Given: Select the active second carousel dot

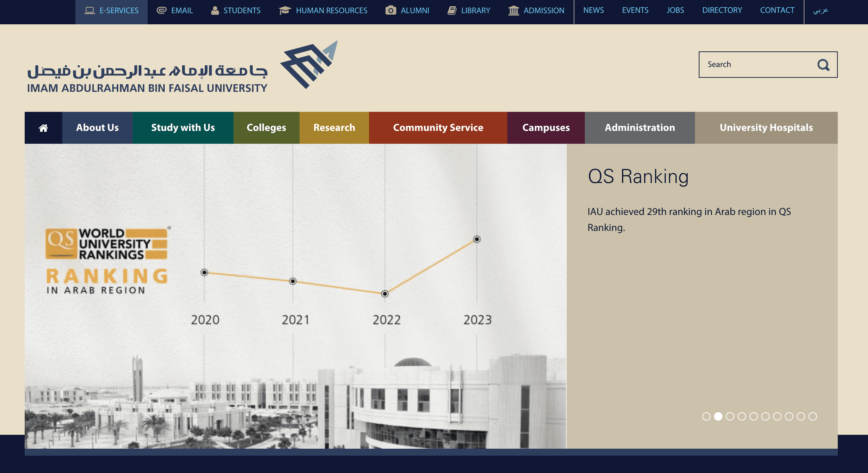Looking at the screenshot, I should tap(718, 416).
